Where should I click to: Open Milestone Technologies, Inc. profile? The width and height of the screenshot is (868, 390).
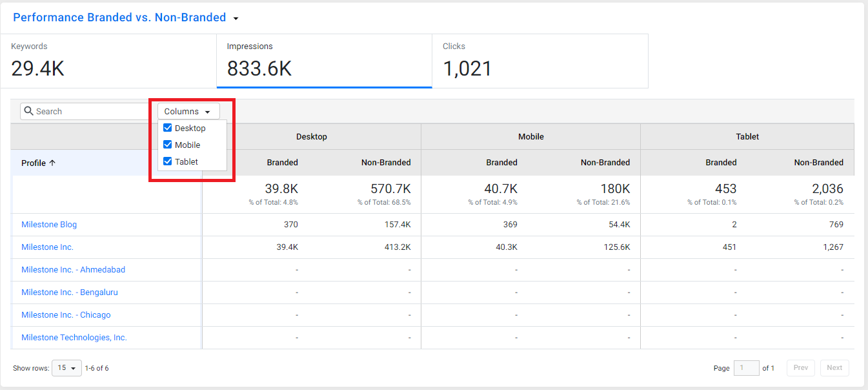(x=74, y=338)
